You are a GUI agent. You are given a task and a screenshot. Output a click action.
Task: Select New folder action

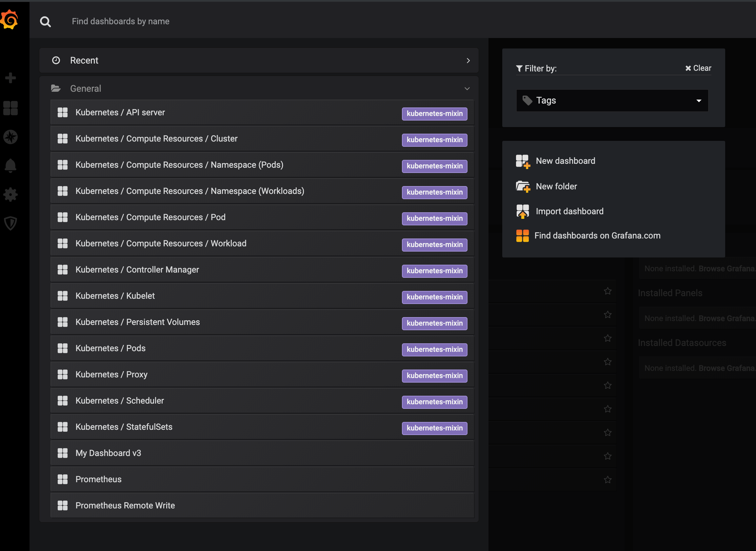(556, 186)
